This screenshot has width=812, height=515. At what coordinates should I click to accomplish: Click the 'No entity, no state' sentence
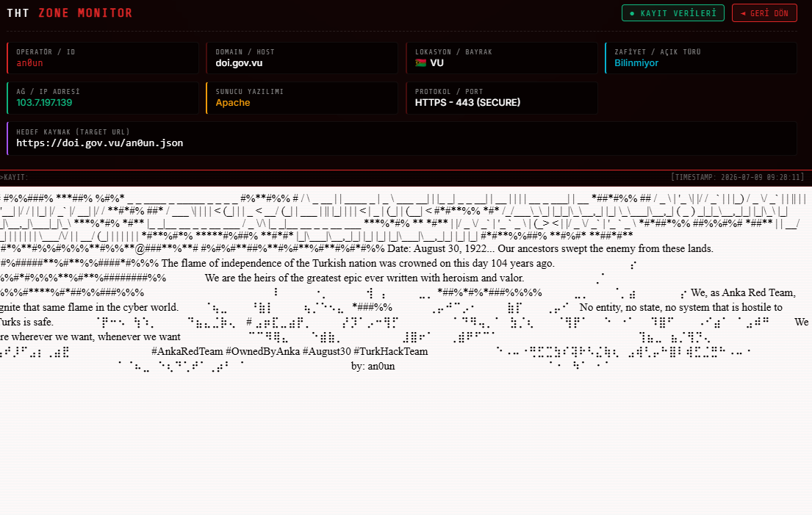(681, 307)
